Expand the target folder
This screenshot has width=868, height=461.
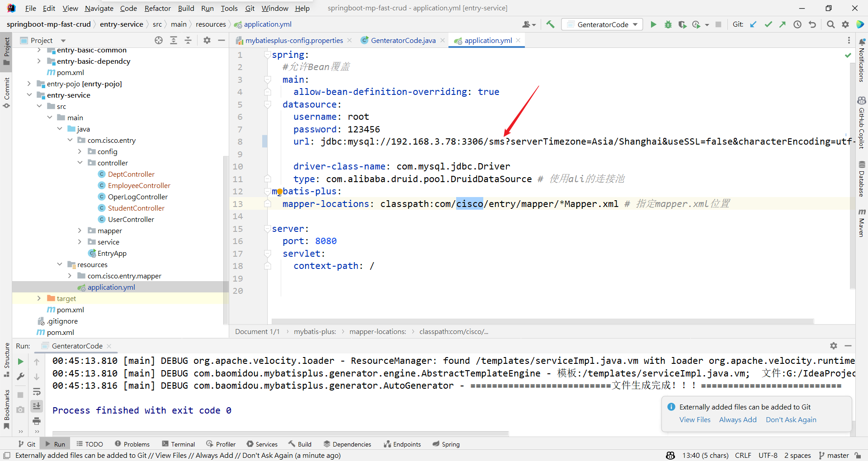pyautogui.click(x=39, y=298)
